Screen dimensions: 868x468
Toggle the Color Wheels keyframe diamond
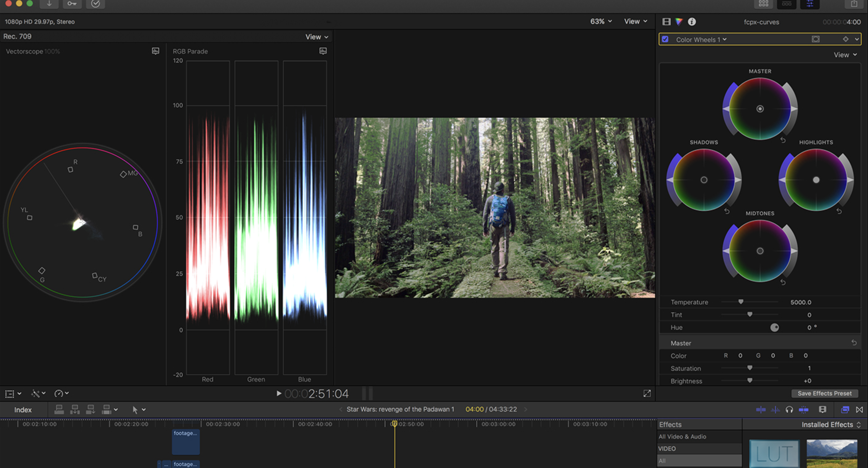pyautogui.click(x=845, y=39)
